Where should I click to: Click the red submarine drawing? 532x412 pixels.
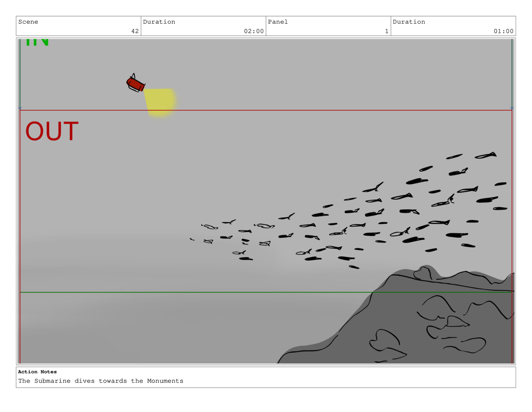pyautogui.click(x=135, y=84)
